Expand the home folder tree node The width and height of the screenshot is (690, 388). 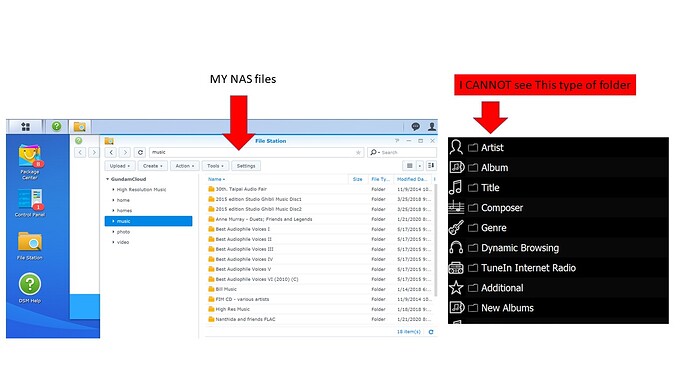click(113, 200)
